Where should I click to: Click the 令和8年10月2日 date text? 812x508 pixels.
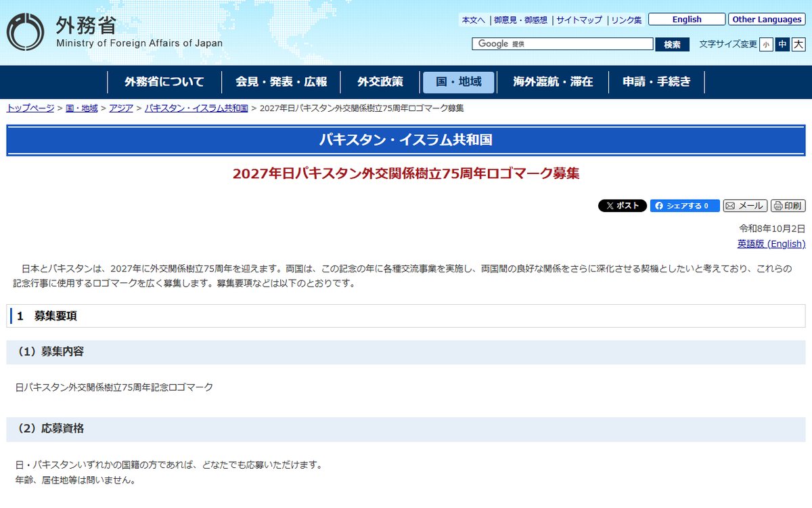point(772,228)
